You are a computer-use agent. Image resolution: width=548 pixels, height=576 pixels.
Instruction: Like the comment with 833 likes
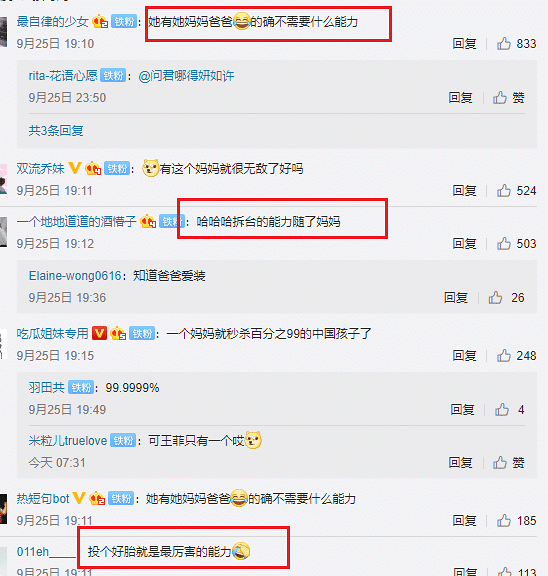pos(504,44)
